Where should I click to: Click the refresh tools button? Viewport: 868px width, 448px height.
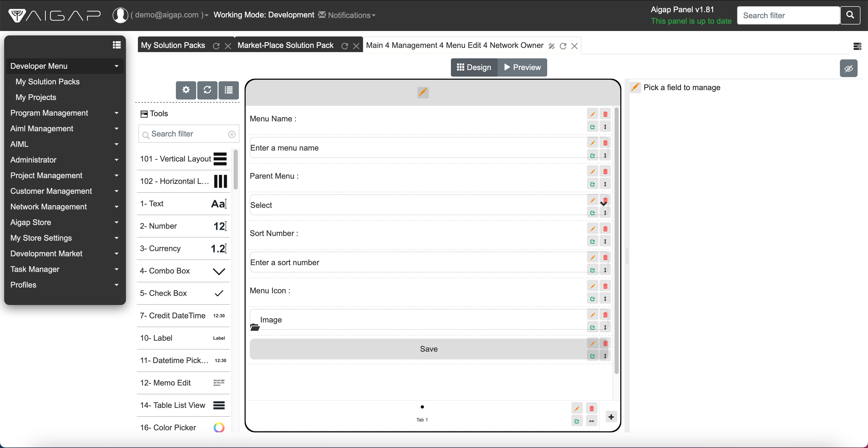[x=207, y=90]
